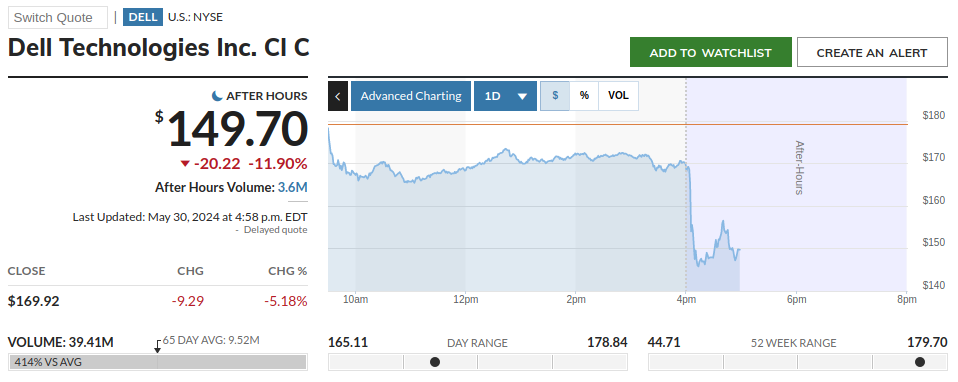Click the After-Hours shaded chart region
Screen dimensions: 958x382
point(797,185)
